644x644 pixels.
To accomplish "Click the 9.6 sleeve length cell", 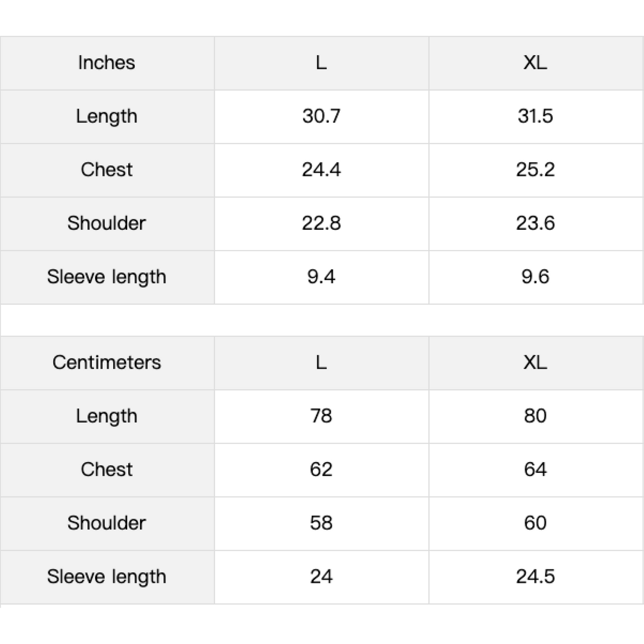I will (x=536, y=277).
